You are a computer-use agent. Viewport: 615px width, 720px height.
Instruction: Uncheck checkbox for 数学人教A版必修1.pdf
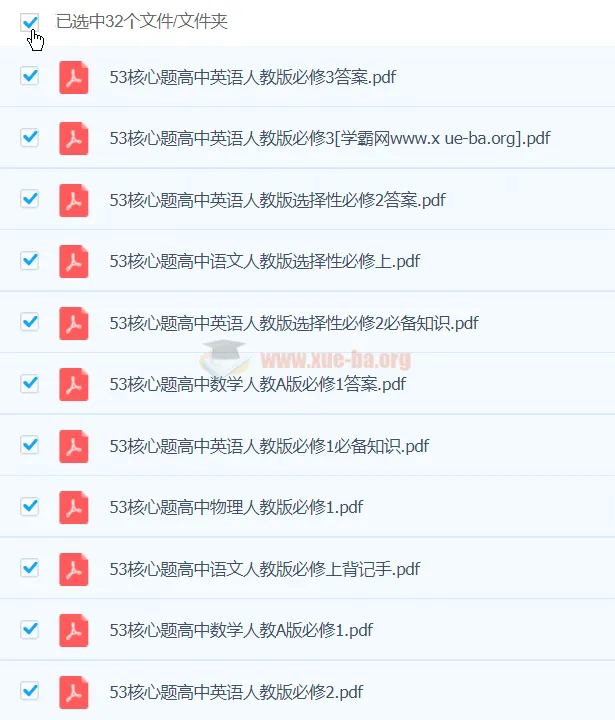29,630
